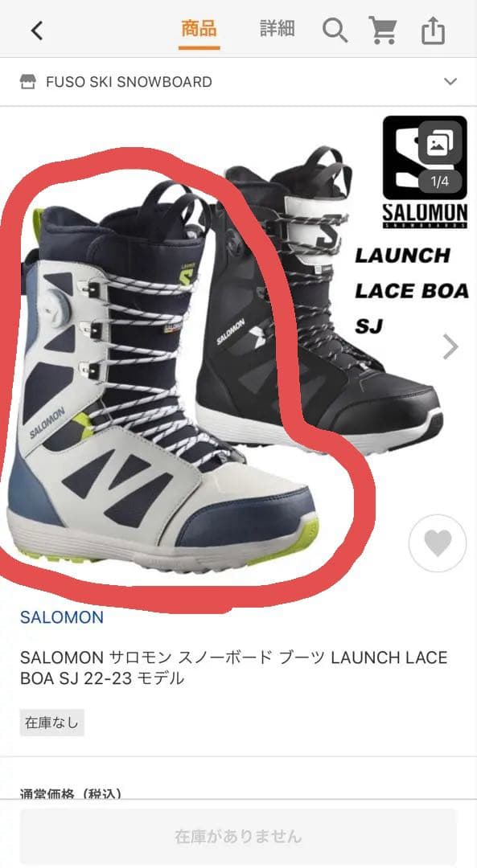Switch to the 詳細 tab
Viewport: 477px width, 868px height.
click(x=277, y=28)
